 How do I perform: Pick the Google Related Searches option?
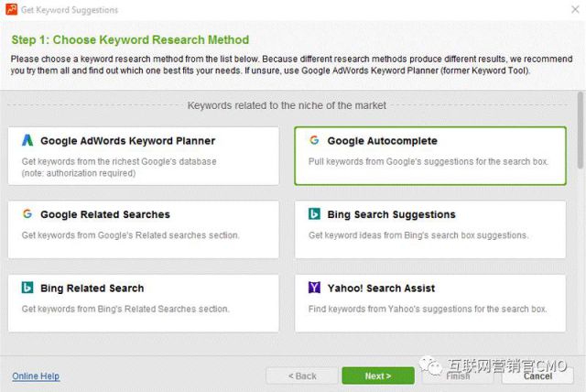(x=143, y=229)
